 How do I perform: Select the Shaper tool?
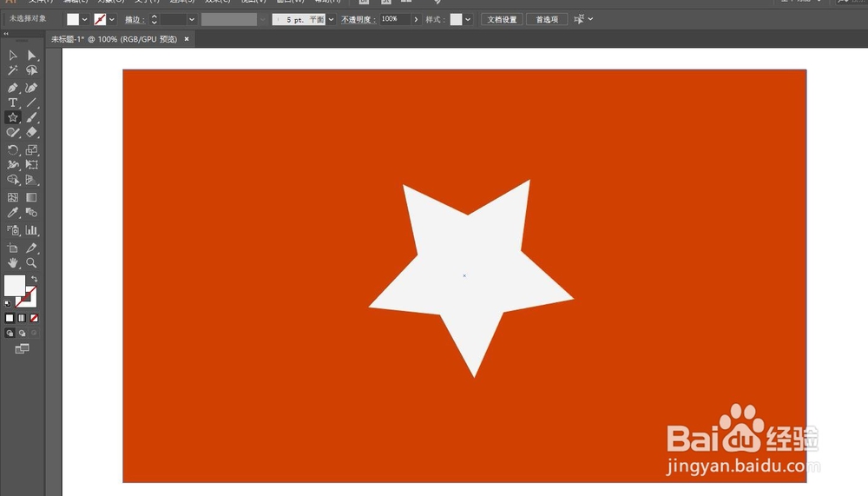13,132
